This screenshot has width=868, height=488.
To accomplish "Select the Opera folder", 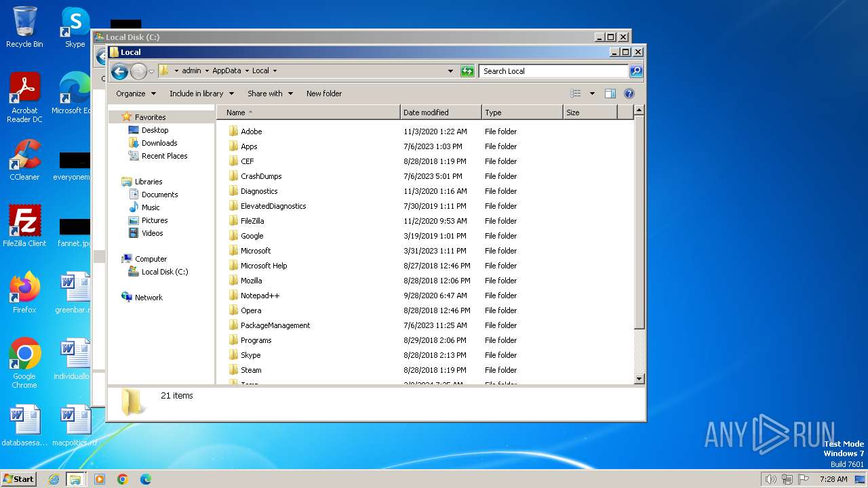I will click(251, 310).
